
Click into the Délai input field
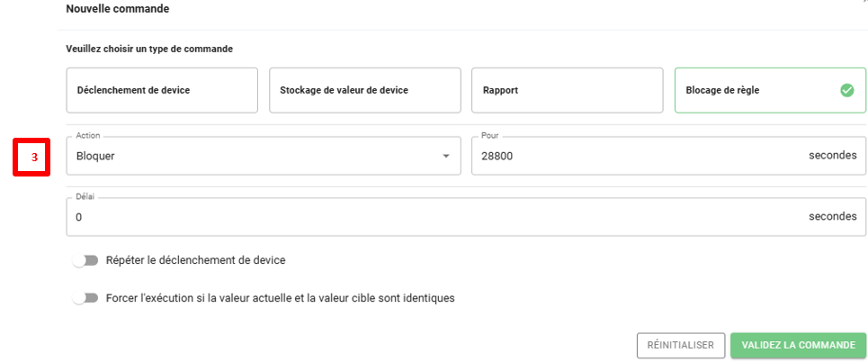(x=432, y=217)
